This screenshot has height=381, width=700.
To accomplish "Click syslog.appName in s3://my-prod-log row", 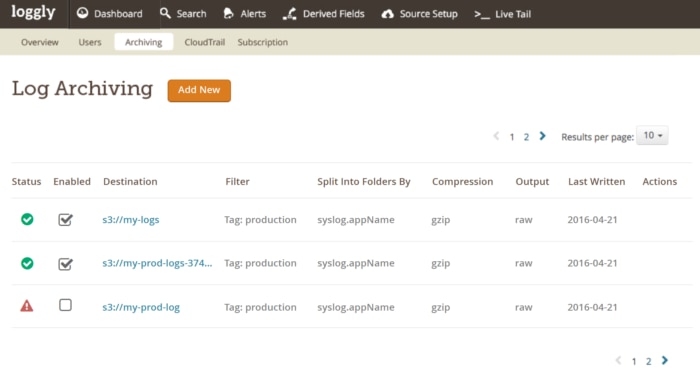I will click(356, 307).
